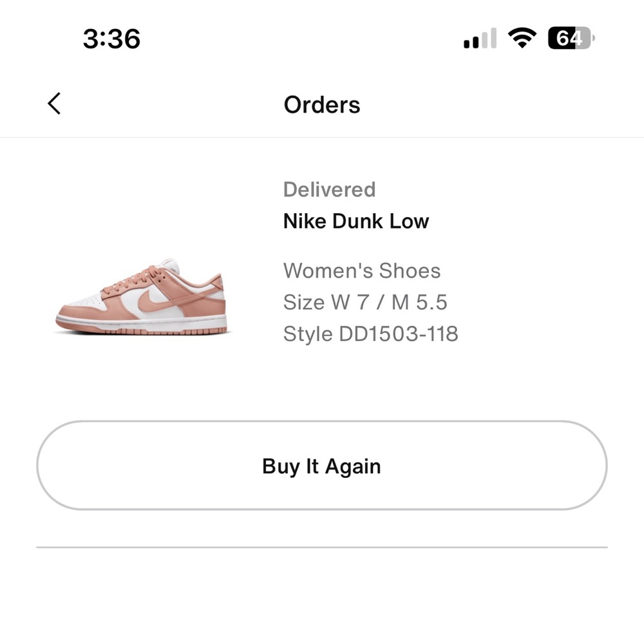Tap the back chevron arrow
The height and width of the screenshot is (644, 644).
(x=54, y=103)
